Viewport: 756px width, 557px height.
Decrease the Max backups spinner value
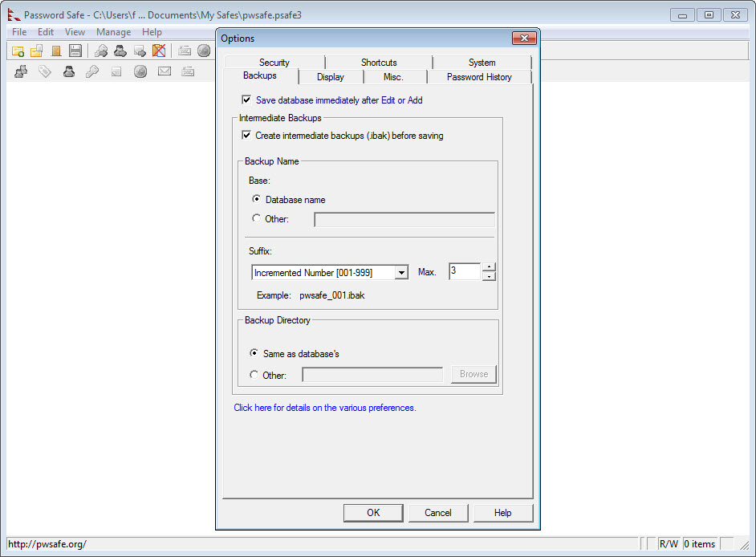click(x=489, y=276)
